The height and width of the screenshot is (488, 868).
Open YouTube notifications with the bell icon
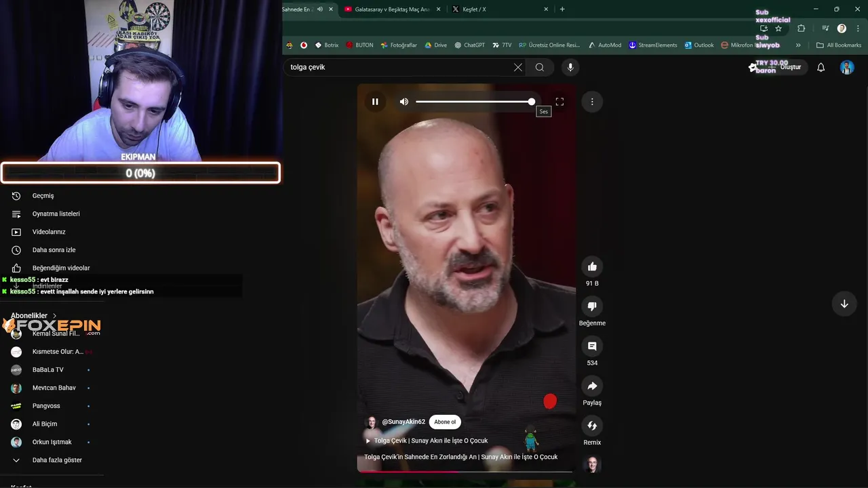pyautogui.click(x=821, y=67)
